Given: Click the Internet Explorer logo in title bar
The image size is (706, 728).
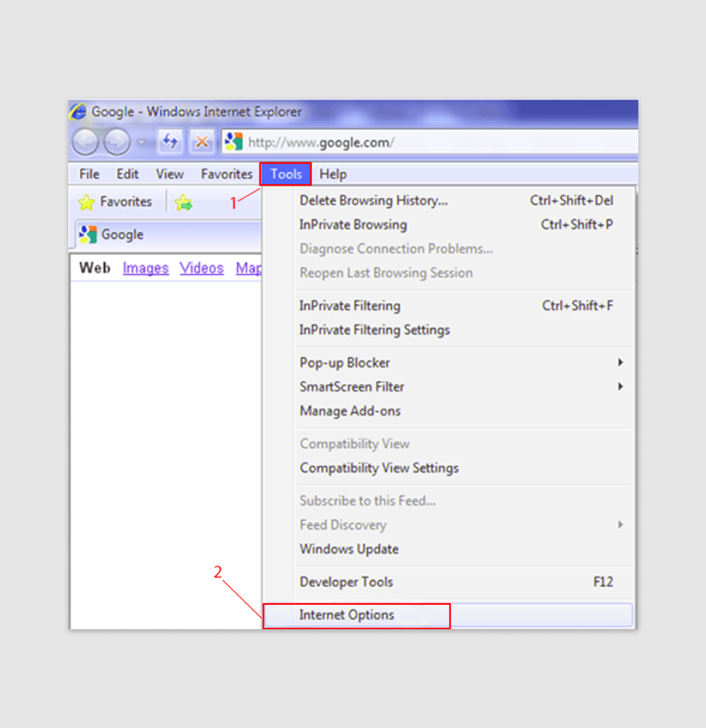Looking at the screenshot, I should [x=79, y=111].
